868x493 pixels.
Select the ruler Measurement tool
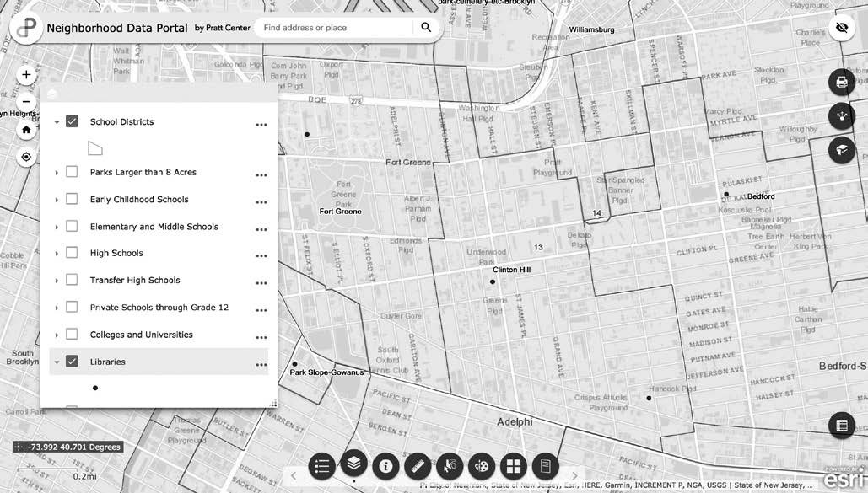tap(418, 466)
